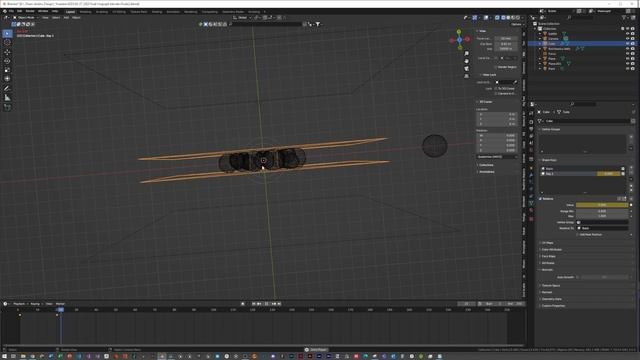Toggle visibility eye of selected Cube object

tap(627, 44)
